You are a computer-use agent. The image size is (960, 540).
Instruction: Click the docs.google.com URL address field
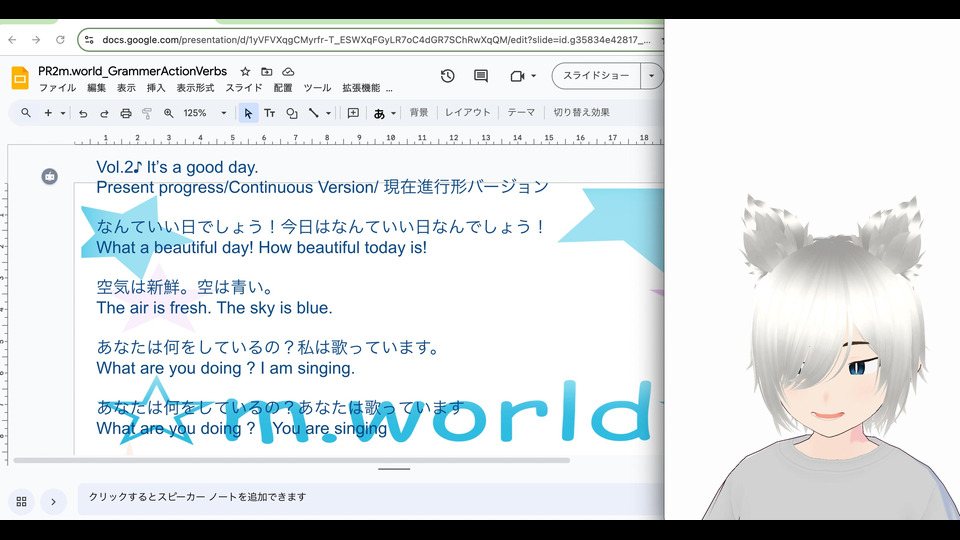(375, 40)
